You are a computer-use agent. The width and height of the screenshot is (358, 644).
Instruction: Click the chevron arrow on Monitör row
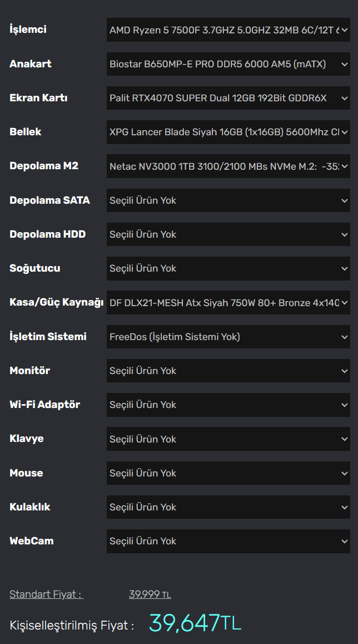point(345,371)
